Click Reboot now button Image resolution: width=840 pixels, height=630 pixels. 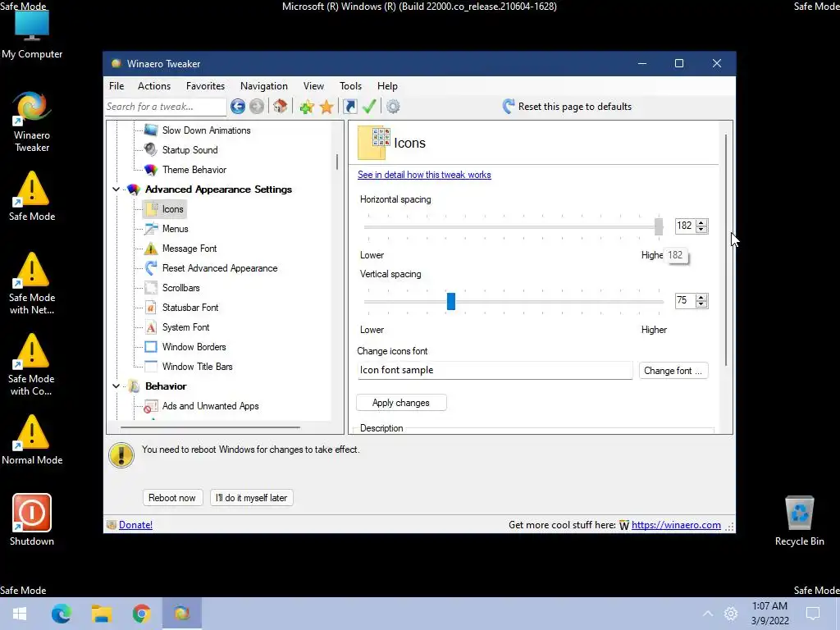click(172, 498)
